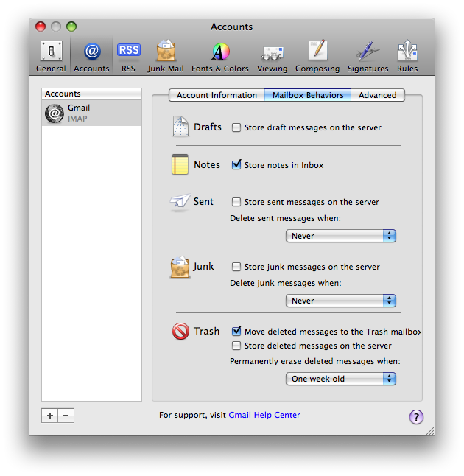Remove selected account with minus button
Viewport: 464px width, 476px height.
click(66, 416)
